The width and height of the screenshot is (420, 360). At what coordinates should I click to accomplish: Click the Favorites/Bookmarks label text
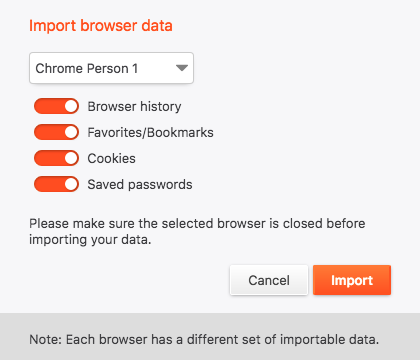(x=150, y=133)
